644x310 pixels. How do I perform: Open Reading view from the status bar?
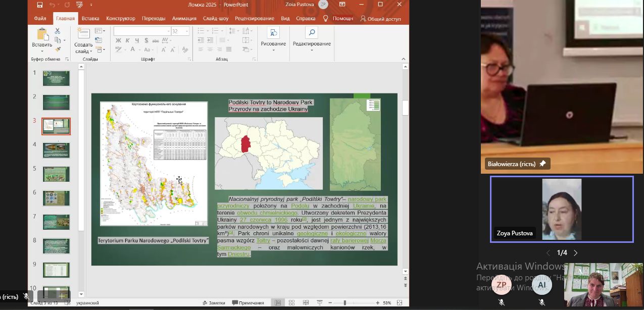coord(305,303)
